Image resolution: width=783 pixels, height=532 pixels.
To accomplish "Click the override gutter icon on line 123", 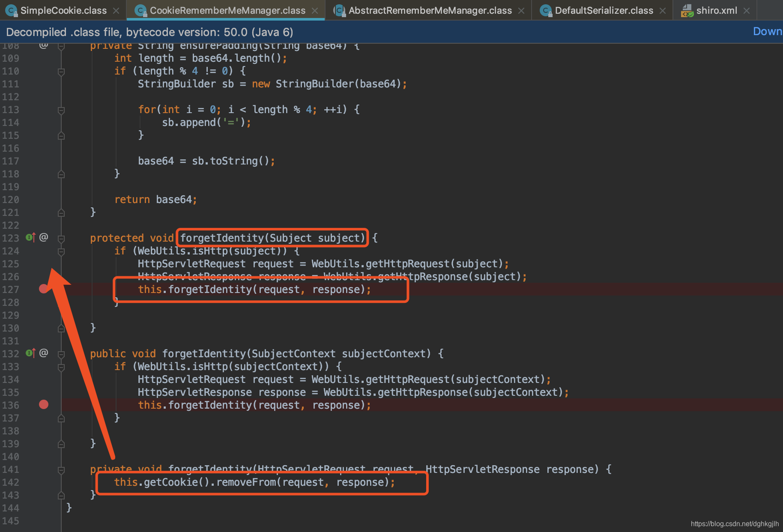I will (x=30, y=237).
